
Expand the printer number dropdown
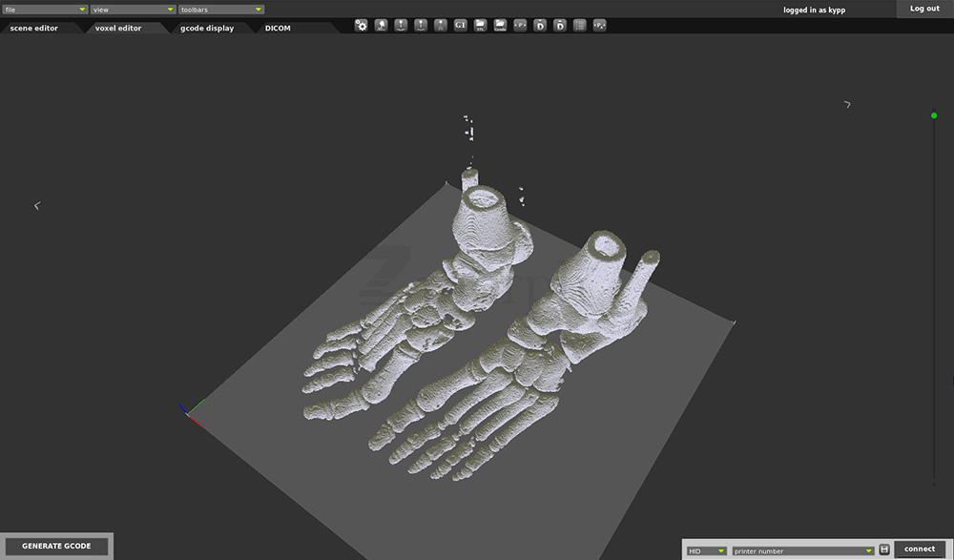click(x=803, y=550)
